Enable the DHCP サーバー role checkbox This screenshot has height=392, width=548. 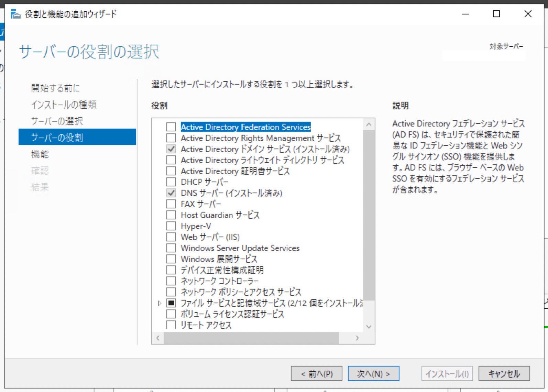171,182
